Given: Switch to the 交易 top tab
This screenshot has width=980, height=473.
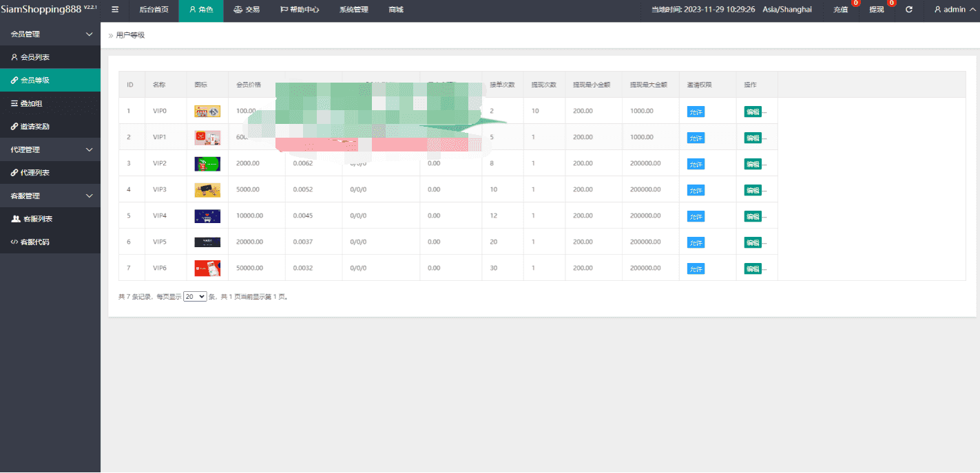Looking at the screenshot, I should (247, 10).
